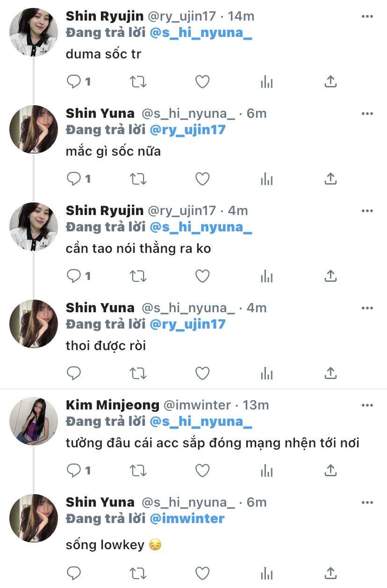The width and height of the screenshot is (387, 588).
Task: View analytics for "cần tao nói thẳng ra ko"
Action: (266, 276)
